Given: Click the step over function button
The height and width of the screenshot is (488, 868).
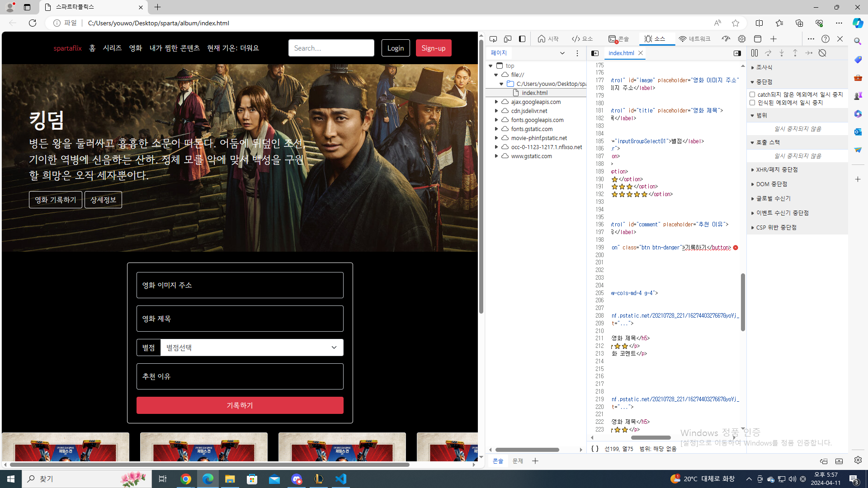Looking at the screenshot, I should (x=768, y=53).
